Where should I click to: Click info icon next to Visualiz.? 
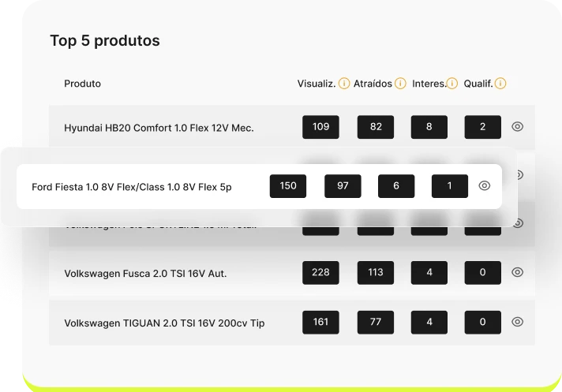click(343, 84)
